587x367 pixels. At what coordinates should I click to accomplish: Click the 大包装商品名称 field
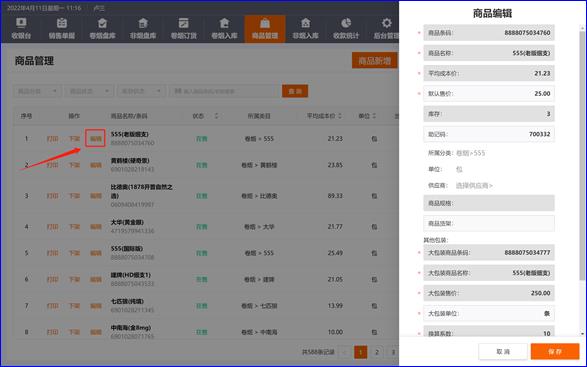tap(489, 273)
